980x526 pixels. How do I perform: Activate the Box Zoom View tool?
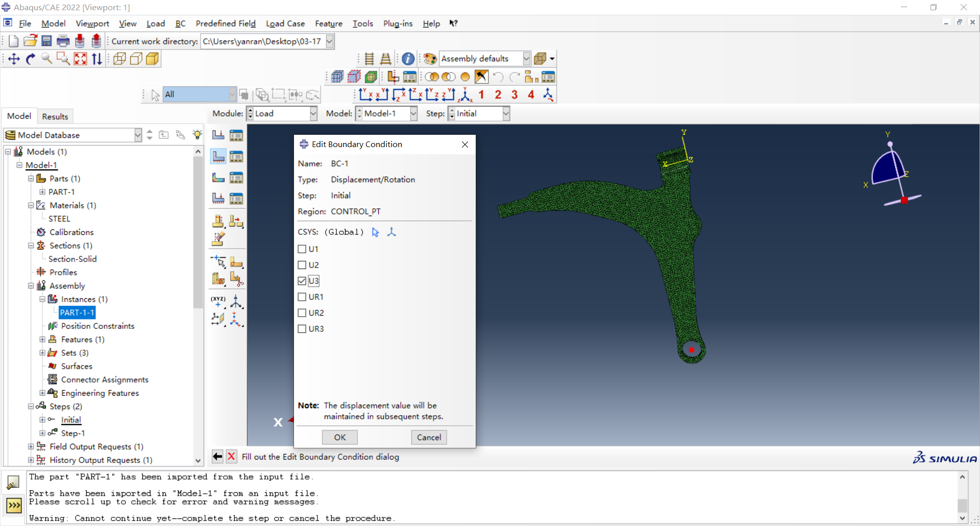[63, 59]
